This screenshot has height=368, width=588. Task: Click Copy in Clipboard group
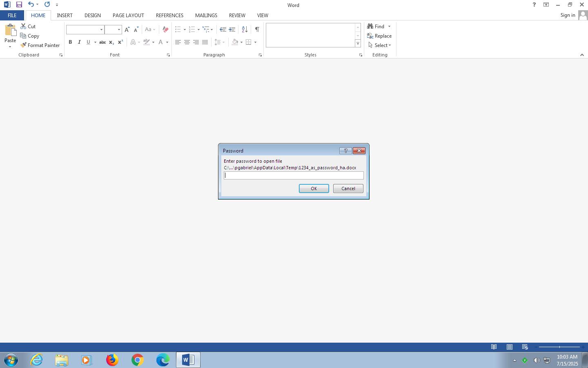[x=30, y=36]
